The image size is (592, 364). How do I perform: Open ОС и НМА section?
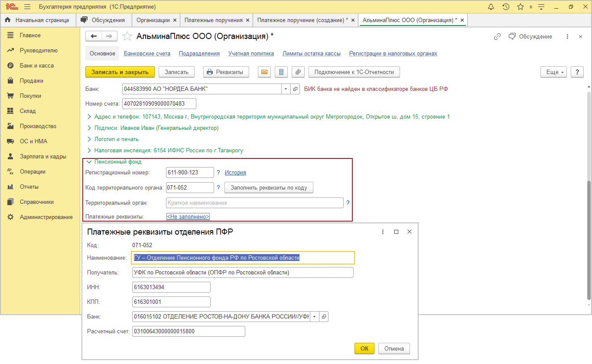[x=40, y=142]
